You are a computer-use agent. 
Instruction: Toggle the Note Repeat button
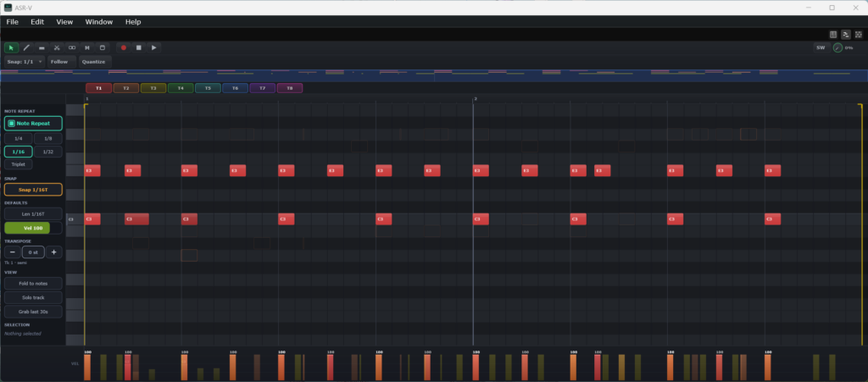(x=33, y=124)
